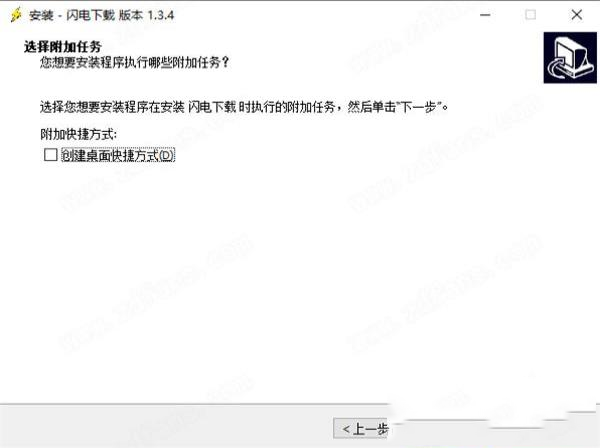This screenshot has width=600, height=448.
Task: Enable the 创建桌面快捷方式 checkbox
Action: (x=51, y=155)
